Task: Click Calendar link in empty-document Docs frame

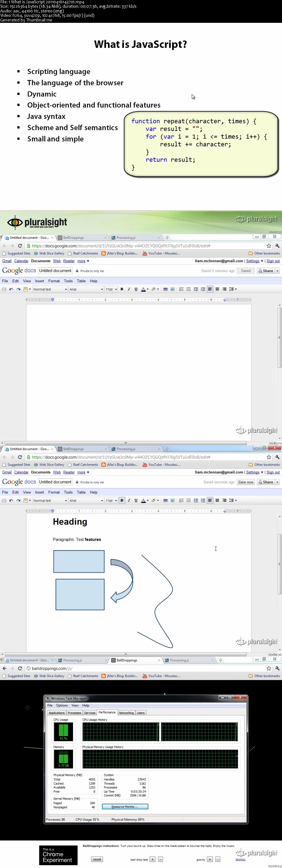Action: 21,261
